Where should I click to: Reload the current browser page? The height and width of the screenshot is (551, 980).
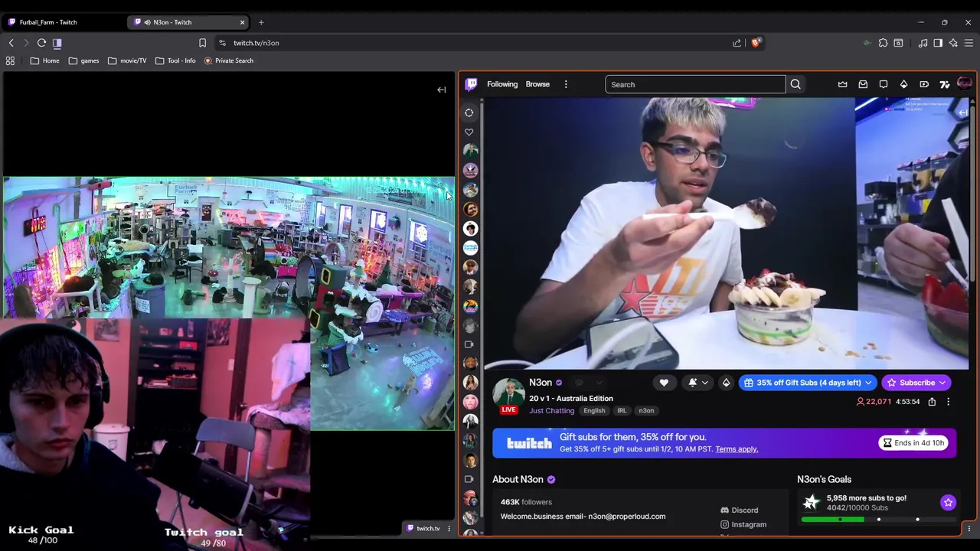click(41, 43)
